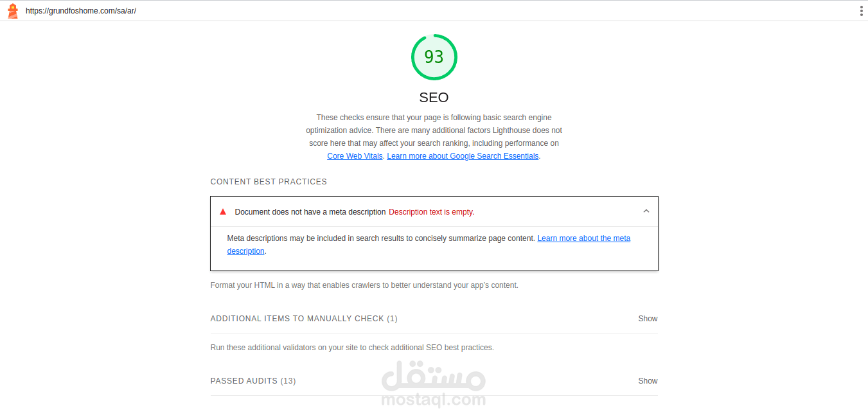
Task: Collapse the meta description audit chevron
Action: point(646,211)
